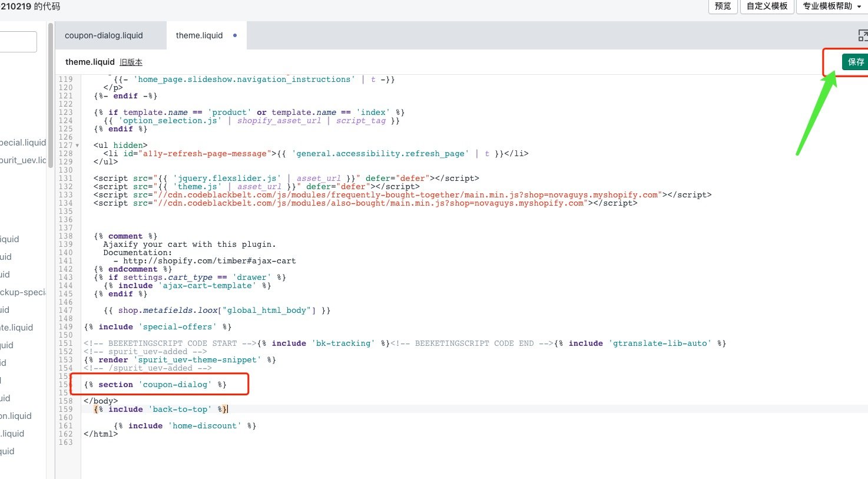868x479 pixels.
Task: Click the 预览 preview button
Action: 723,7
